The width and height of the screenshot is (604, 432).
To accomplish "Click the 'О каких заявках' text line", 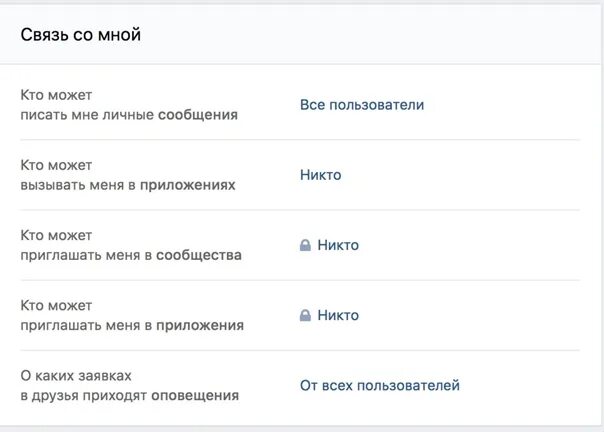I will 75,375.
